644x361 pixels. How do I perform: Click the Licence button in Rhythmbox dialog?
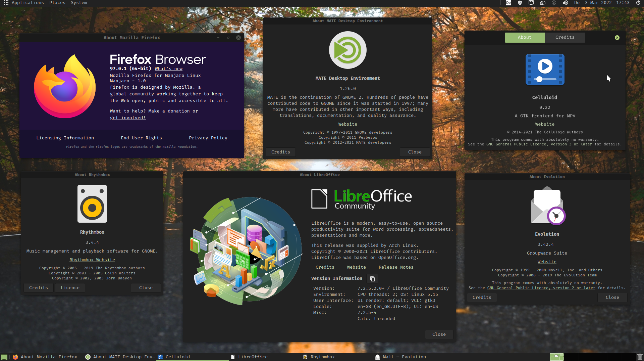[70, 288]
